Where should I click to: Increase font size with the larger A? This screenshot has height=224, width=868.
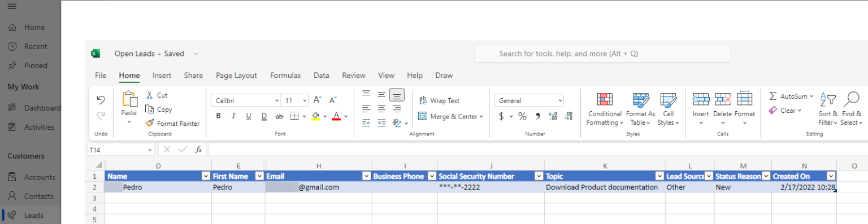click(318, 100)
